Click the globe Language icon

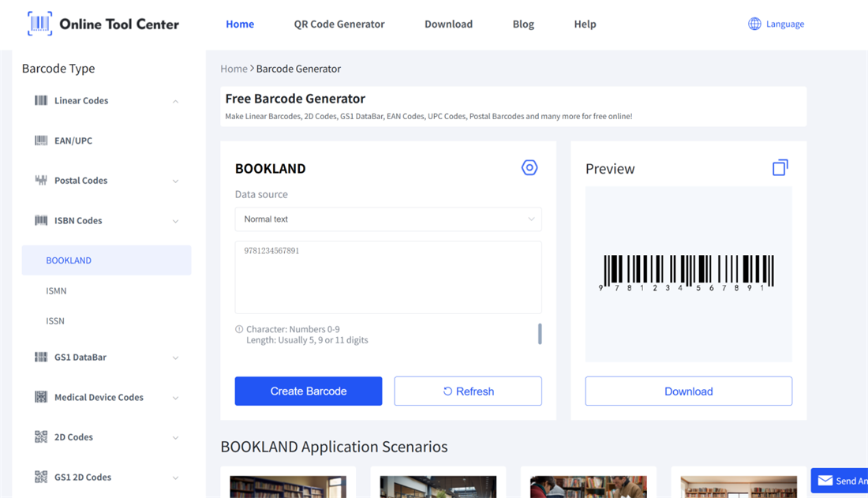[x=754, y=24]
